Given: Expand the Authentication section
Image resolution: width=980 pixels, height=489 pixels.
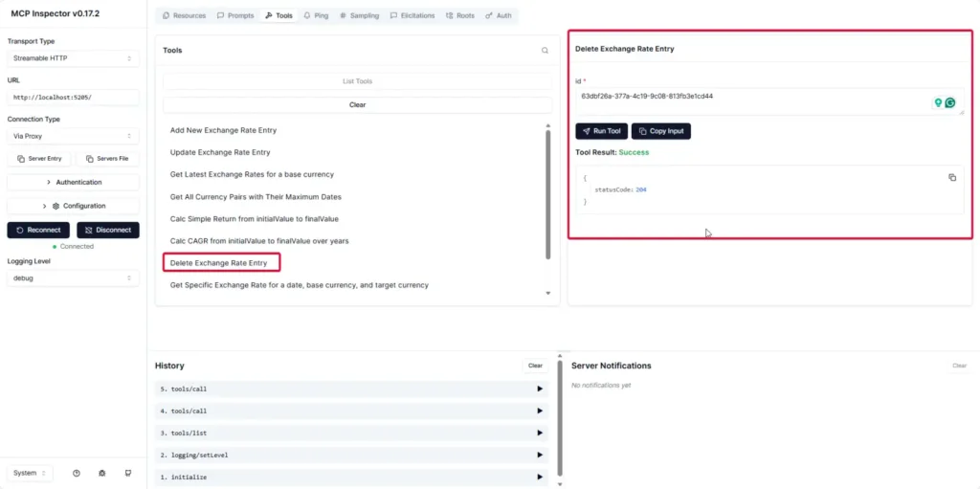Looking at the screenshot, I should 73,182.
